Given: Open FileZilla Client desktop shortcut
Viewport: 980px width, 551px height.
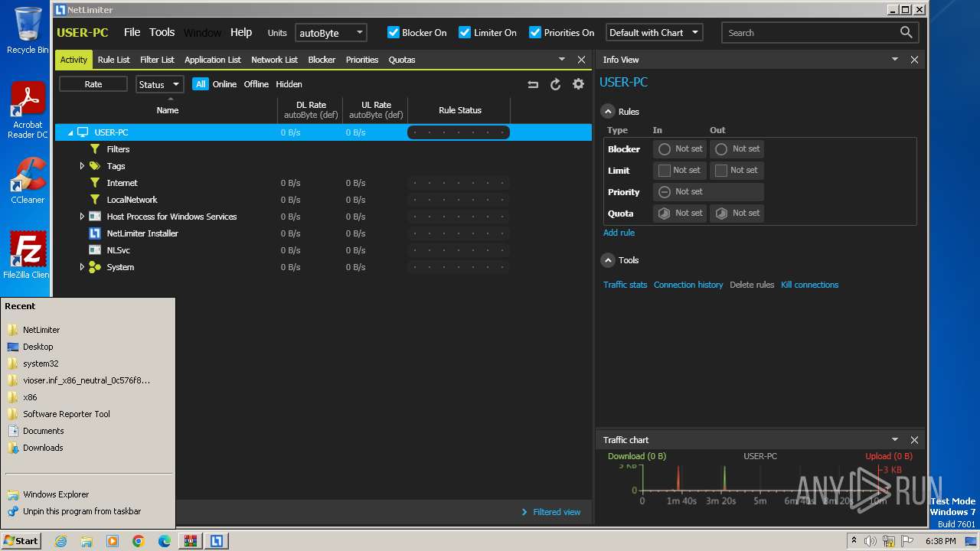Looking at the screenshot, I should (28, 255).
